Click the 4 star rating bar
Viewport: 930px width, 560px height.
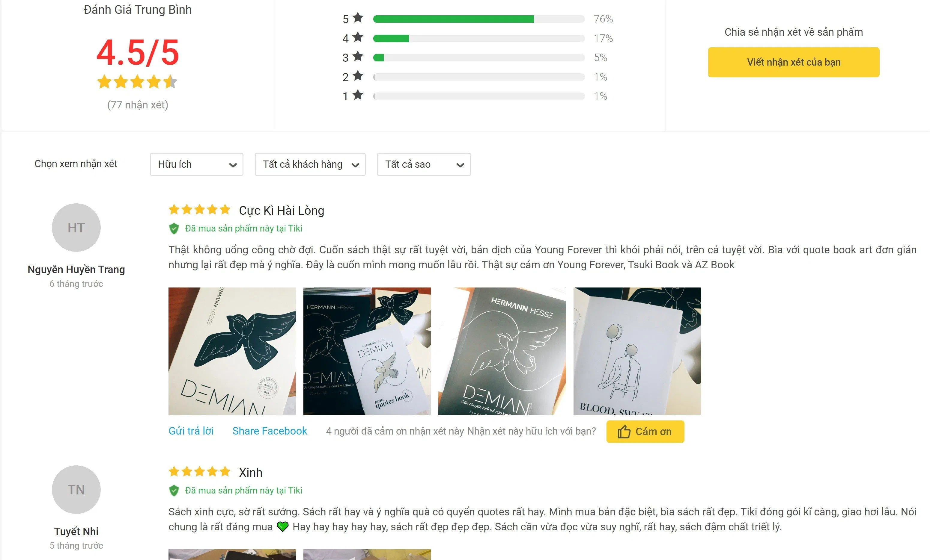[478, 38]
